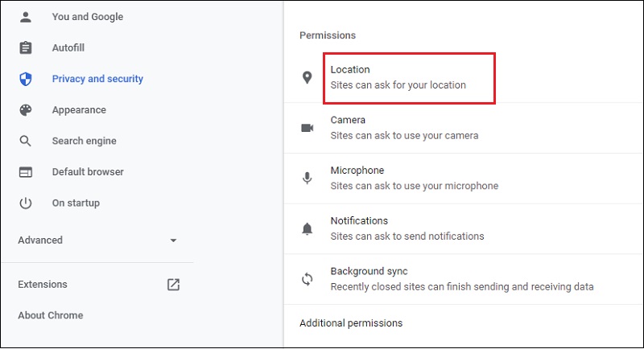Click the Default browser window icon
This screenshot has height=349, width=644.
26,172
